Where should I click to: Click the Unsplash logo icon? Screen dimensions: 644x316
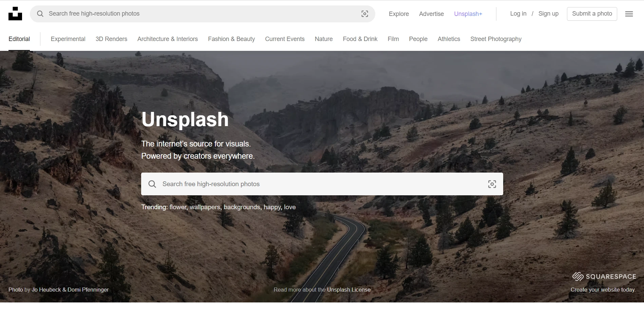pos(15,14)
